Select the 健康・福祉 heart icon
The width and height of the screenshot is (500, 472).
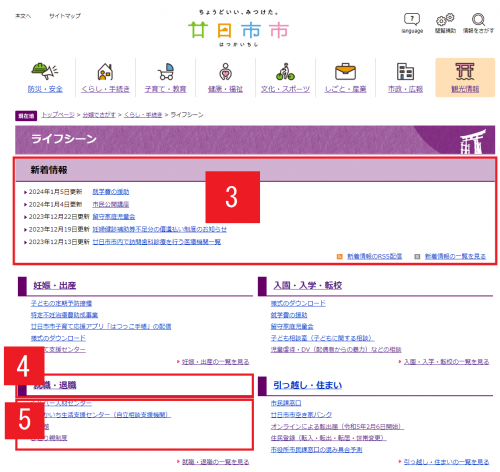pyautogui.click(x=225, y=77)
